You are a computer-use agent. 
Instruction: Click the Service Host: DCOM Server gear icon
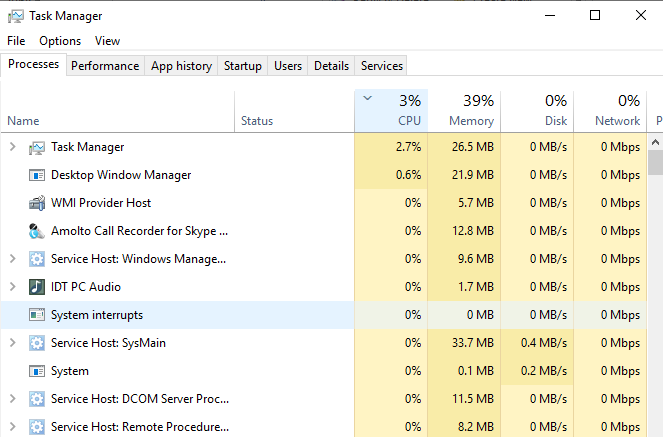coord(37,399)
